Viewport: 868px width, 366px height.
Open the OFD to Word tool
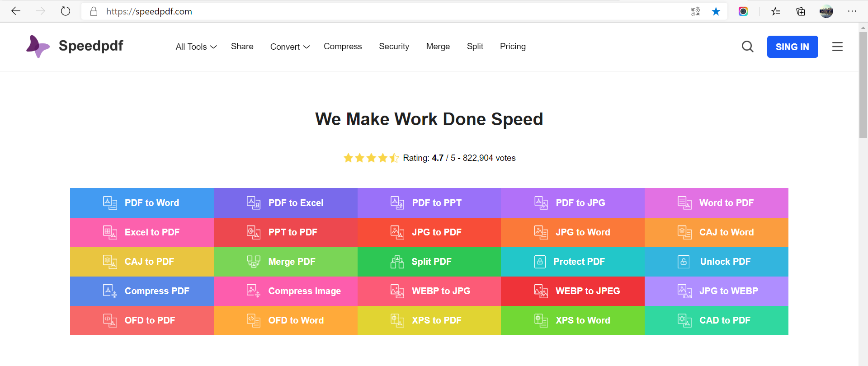pyautogui.click(x=286, y=320)
